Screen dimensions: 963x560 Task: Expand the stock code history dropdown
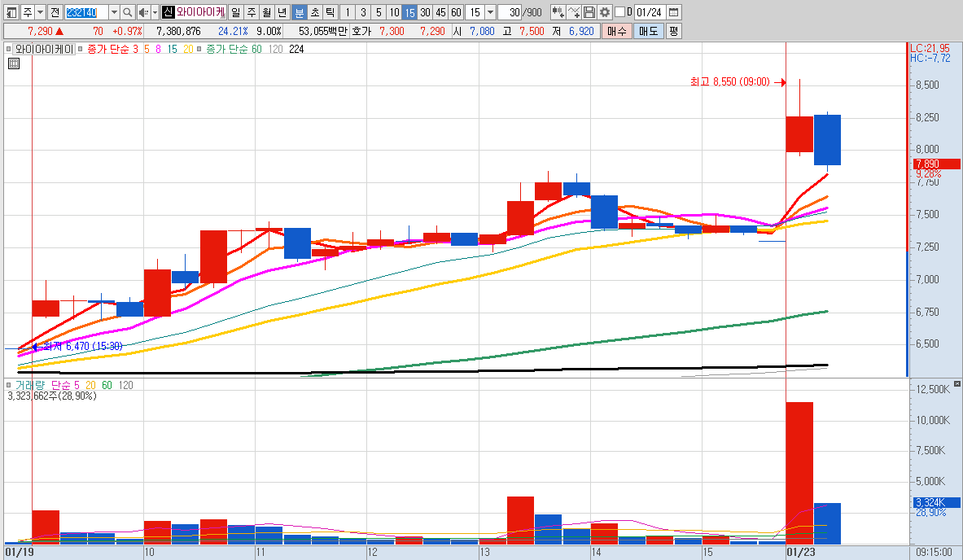[114, 12]
